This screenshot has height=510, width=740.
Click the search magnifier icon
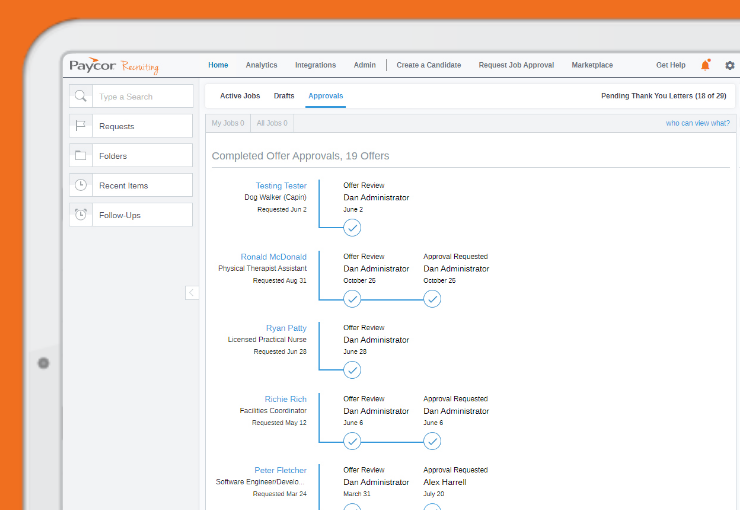click(81, 96)
